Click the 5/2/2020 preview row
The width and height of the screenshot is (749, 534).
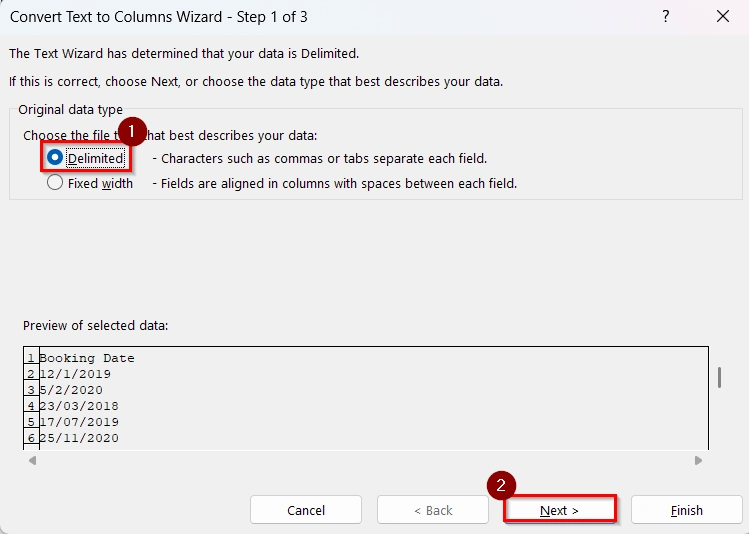(71, 390)
